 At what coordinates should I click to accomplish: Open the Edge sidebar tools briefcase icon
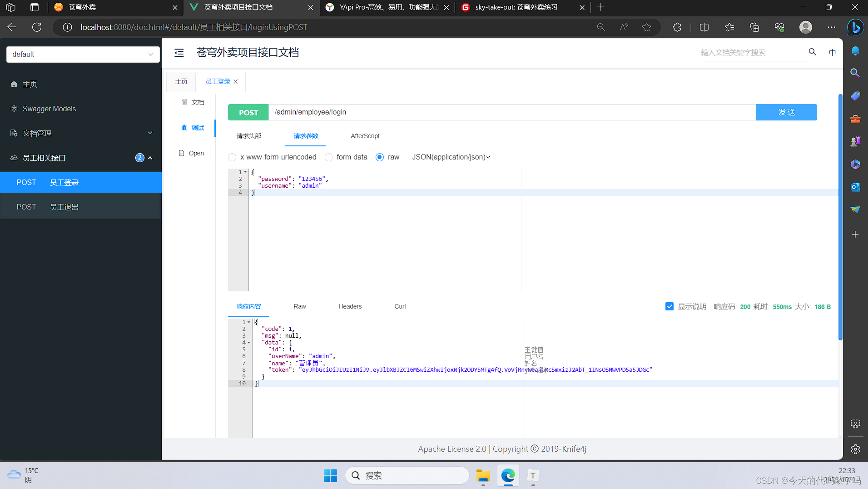(x=855, y=119)
